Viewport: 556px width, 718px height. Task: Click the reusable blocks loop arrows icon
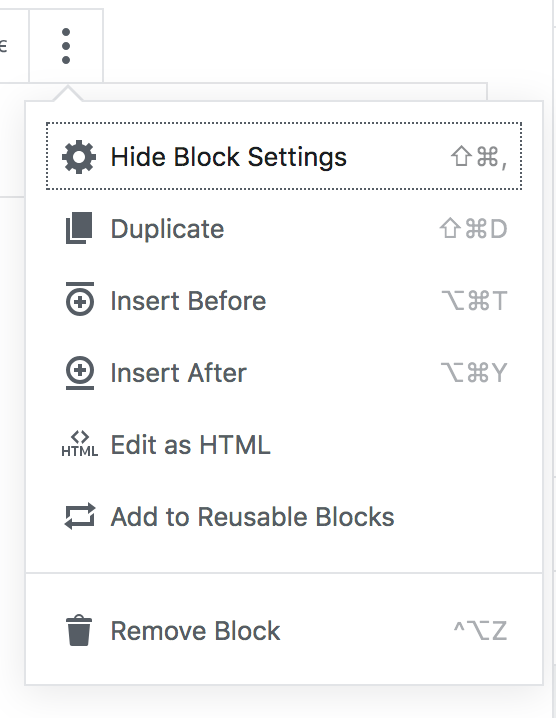coord(80,517)
